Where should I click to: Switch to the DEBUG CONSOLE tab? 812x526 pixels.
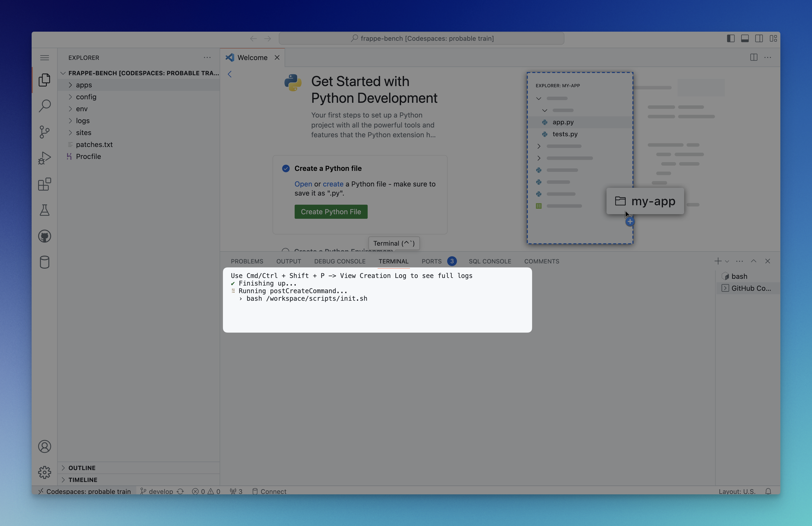(340, 261)
